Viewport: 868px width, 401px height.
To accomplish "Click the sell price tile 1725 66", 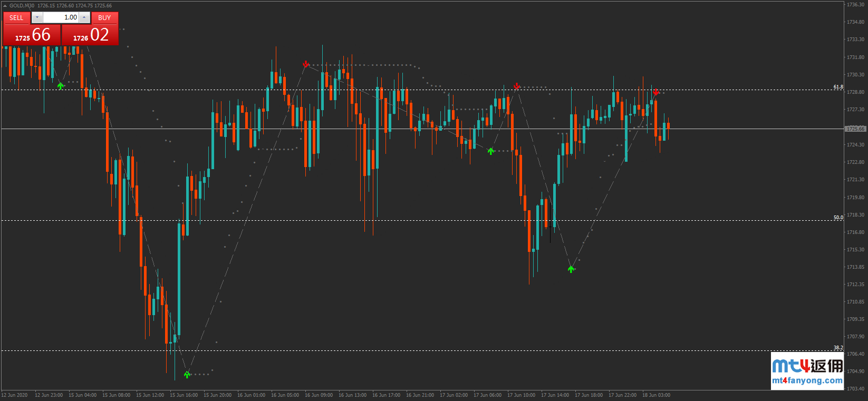I will [x=32, y=35].
